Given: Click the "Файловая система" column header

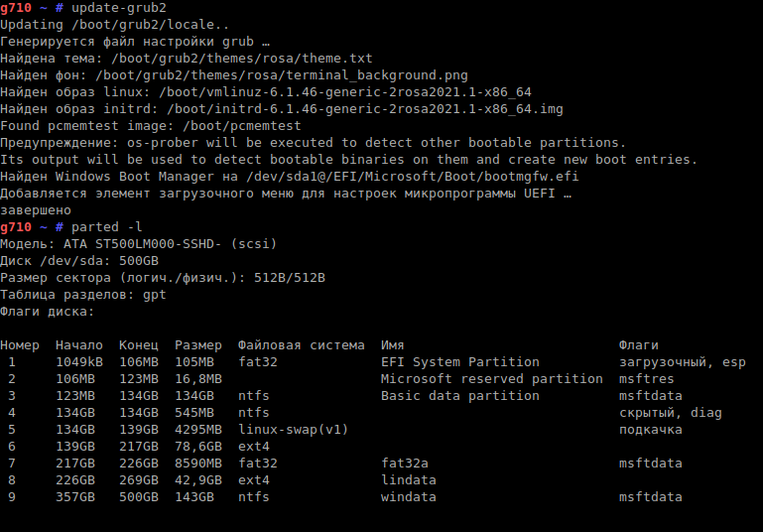Looking at the screenshot, I should (x=302, y=345).
